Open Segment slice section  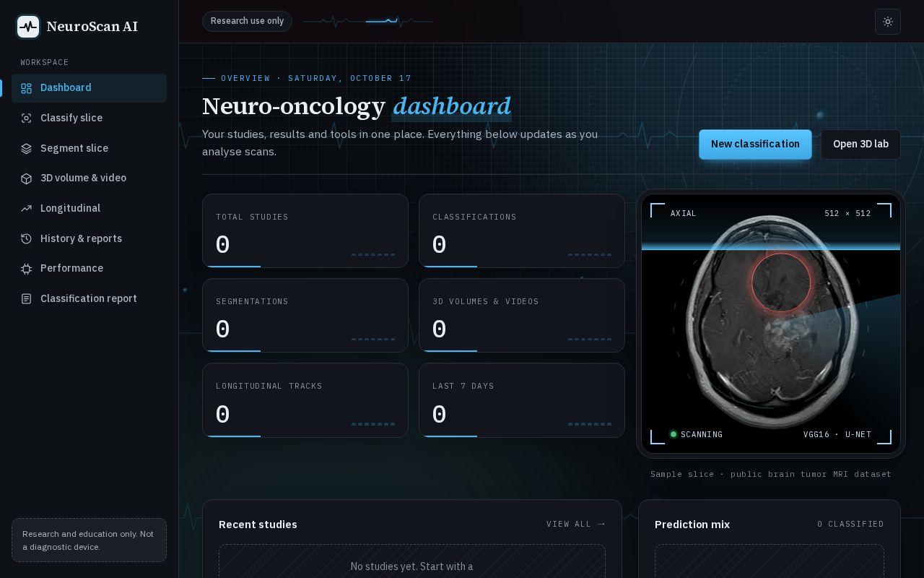(89, 149)
